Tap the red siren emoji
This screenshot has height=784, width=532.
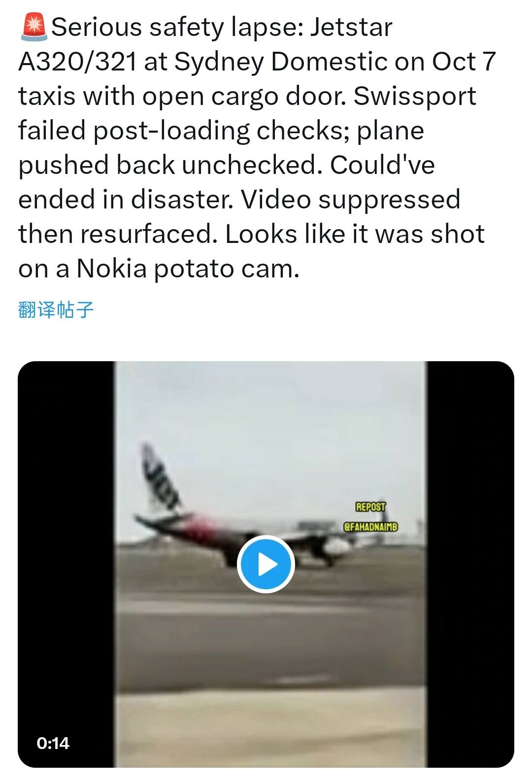pos(33,27)
